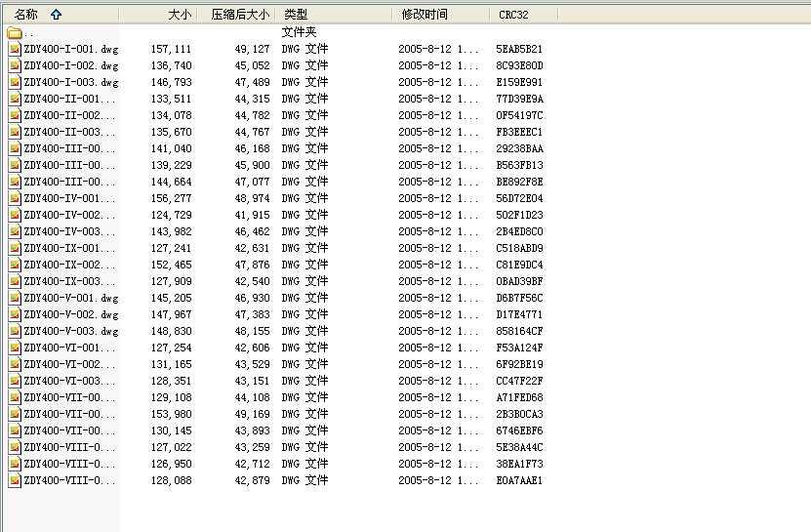This screenshot has width=811, height=532.
Task: Click the ZDY400-VI-002 file icon
Action: (15, 364)
